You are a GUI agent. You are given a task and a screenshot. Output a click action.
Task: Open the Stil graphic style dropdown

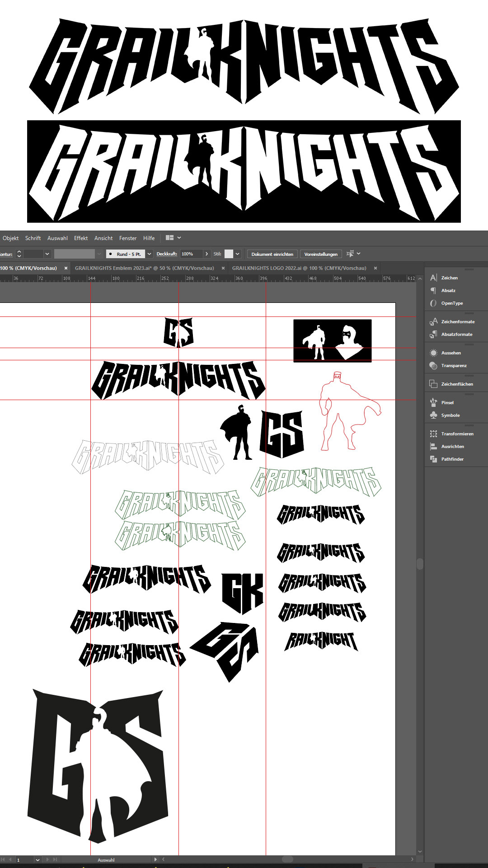(x=237, y=254)
